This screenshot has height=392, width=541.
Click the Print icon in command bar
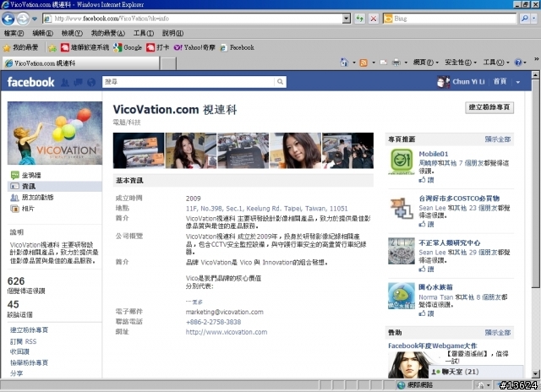coord(396,63)
